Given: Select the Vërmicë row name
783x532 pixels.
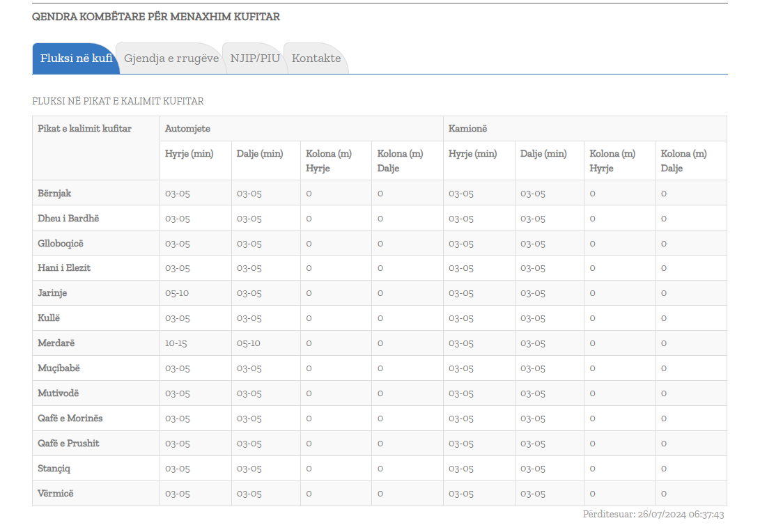Looking at the screenshot, I should click(56, 494).
